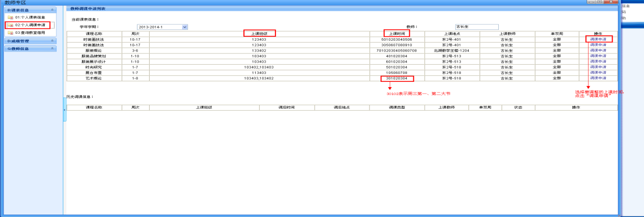Click the 教师 input field with 古长生
644x217 pixels.
pos(476,27)
